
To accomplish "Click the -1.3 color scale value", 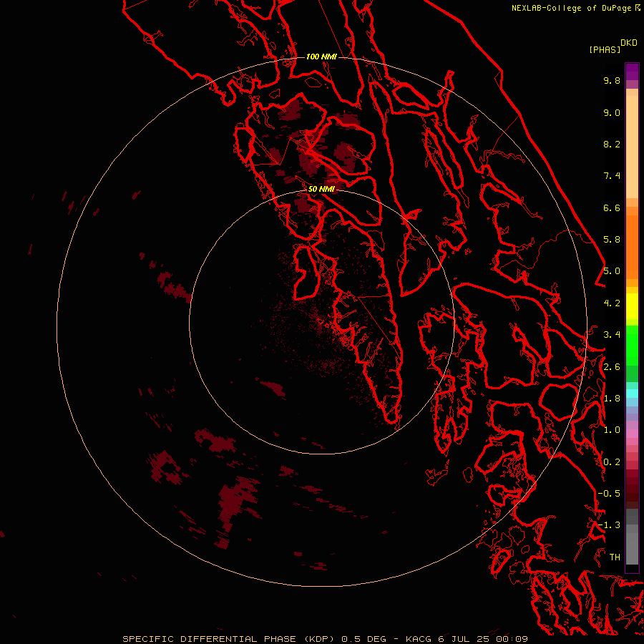I will [609, 525].
